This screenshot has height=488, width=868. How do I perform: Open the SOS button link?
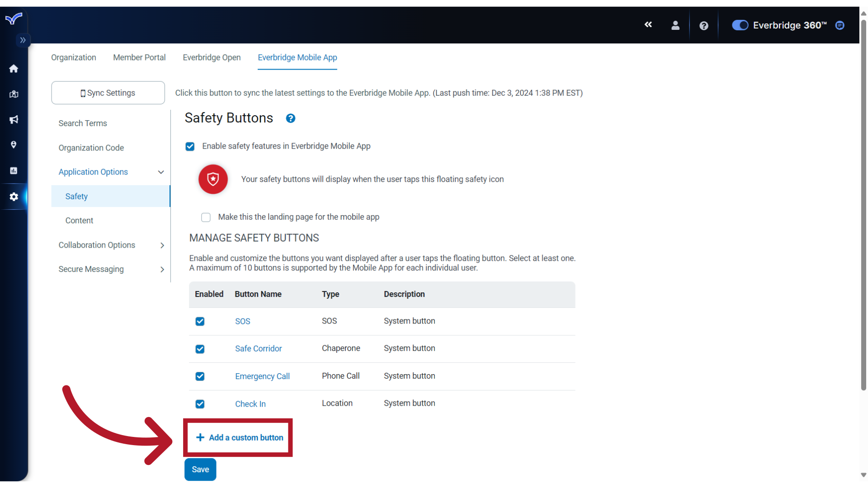coord(243,321)
